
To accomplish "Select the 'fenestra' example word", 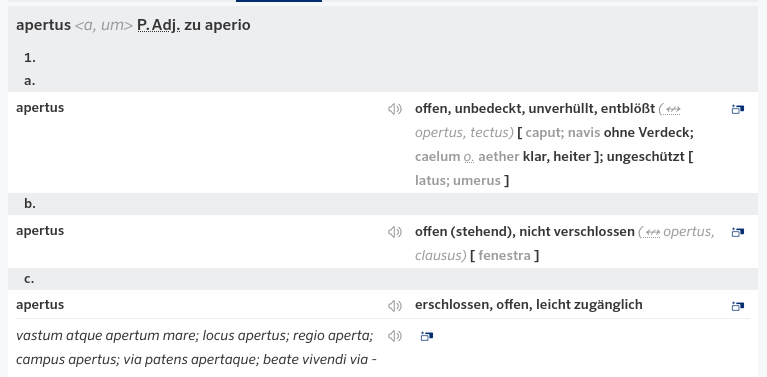I will point(504,255).
